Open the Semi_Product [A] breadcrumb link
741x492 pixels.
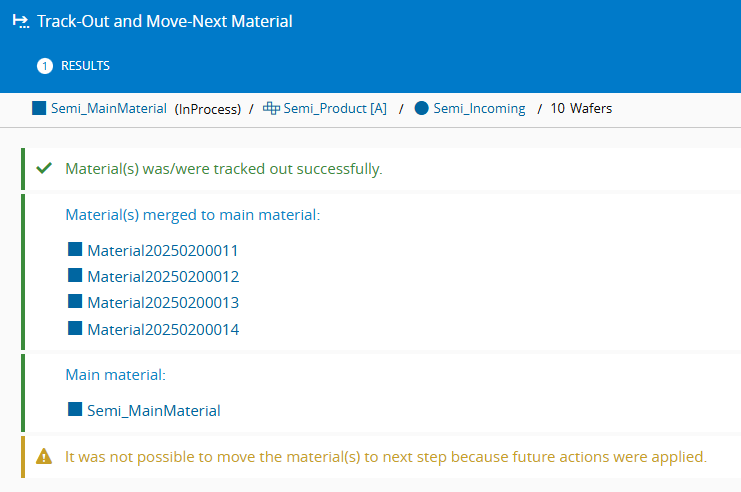pyautogui.click(x=335, y=108)
